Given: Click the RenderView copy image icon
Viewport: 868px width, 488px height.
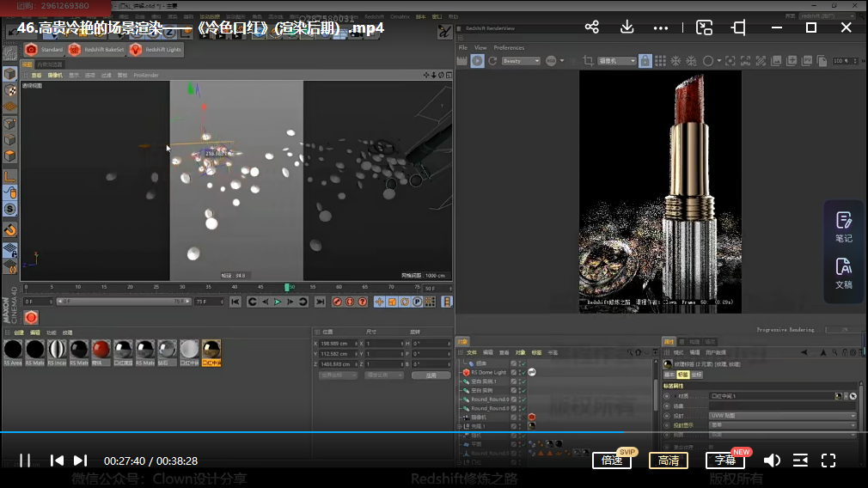Looking at the screenshot, I should pyautogui.click(x=822, y=61).
